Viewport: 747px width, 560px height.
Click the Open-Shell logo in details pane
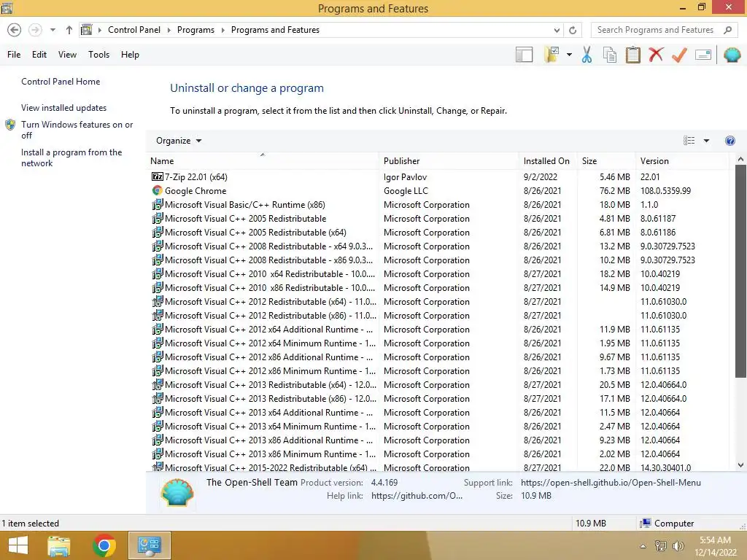[177, 492]
